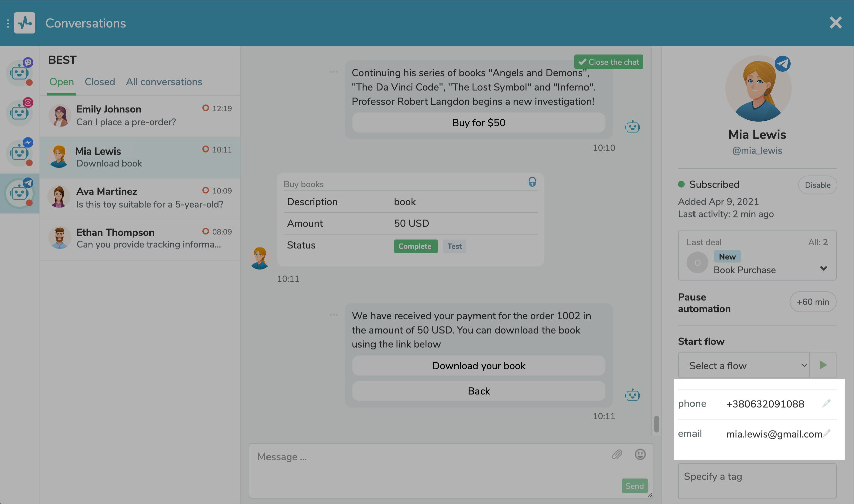Edit phone number with pencil icon
Image resolution: width=854 pixels, height=504 pixels.
point(827,403)
